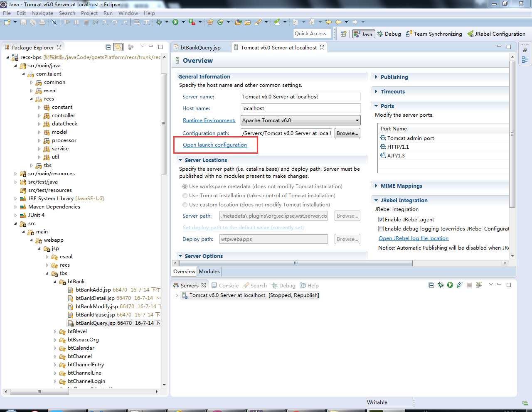Click the Run Last Tool external tools icon

pyautogui.click(x=192, y=22)
